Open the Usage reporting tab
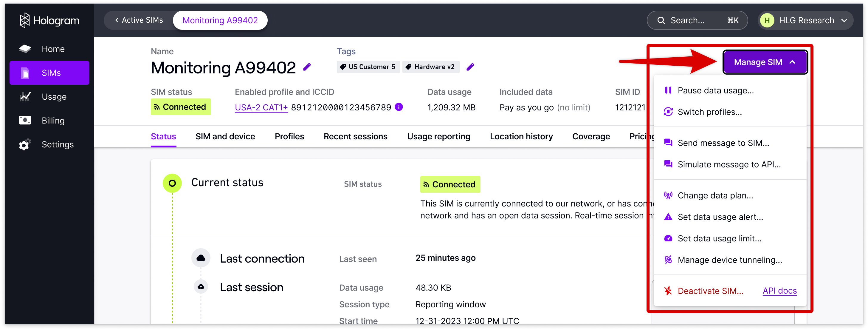Screen dimensions: 868x330 (439, 137)
